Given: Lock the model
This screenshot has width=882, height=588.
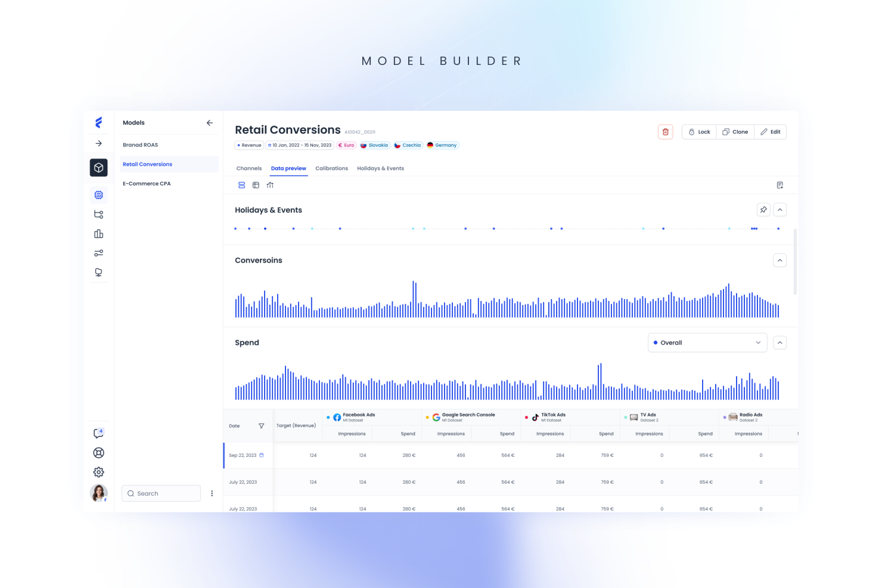Looking at the screenshot, I should 699,132.
